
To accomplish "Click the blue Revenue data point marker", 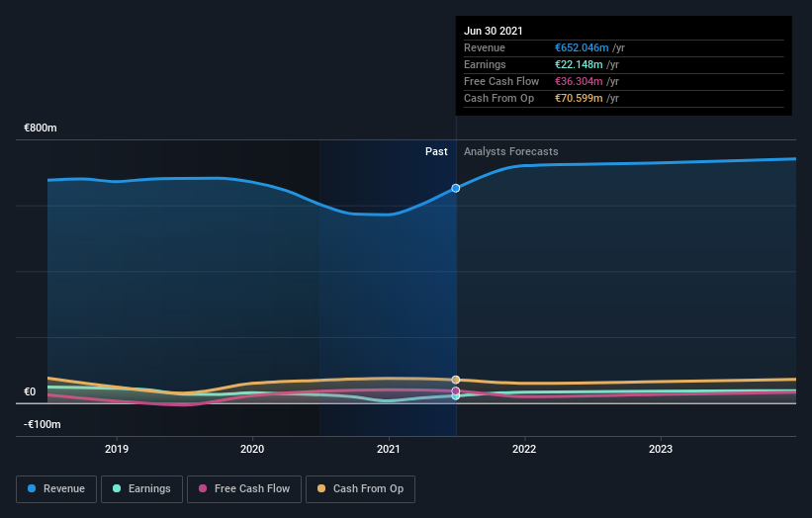I will 456,189.
